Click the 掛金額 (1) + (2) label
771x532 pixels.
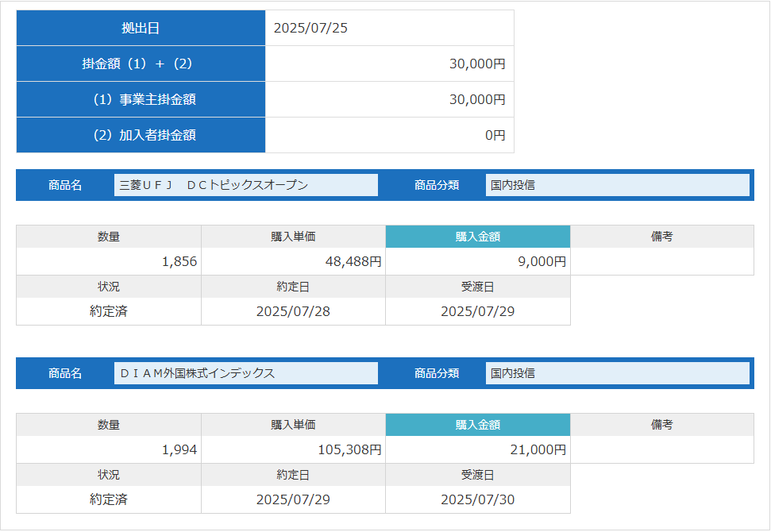click(x=137, y=64)
